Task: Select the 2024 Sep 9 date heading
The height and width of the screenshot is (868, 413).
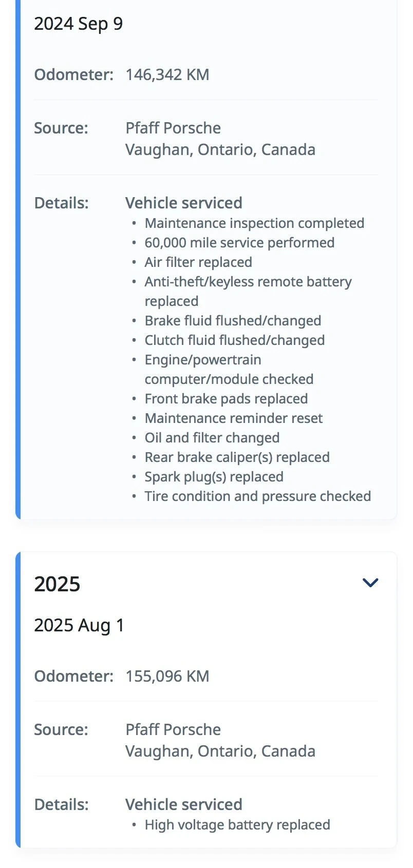Action: (x=78, y=24)
